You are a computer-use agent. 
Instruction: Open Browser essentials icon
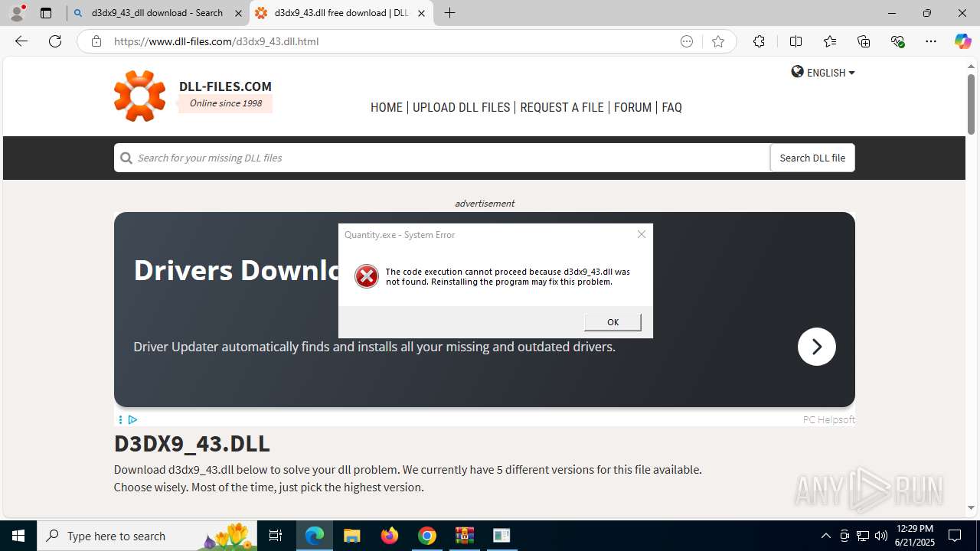898,41
